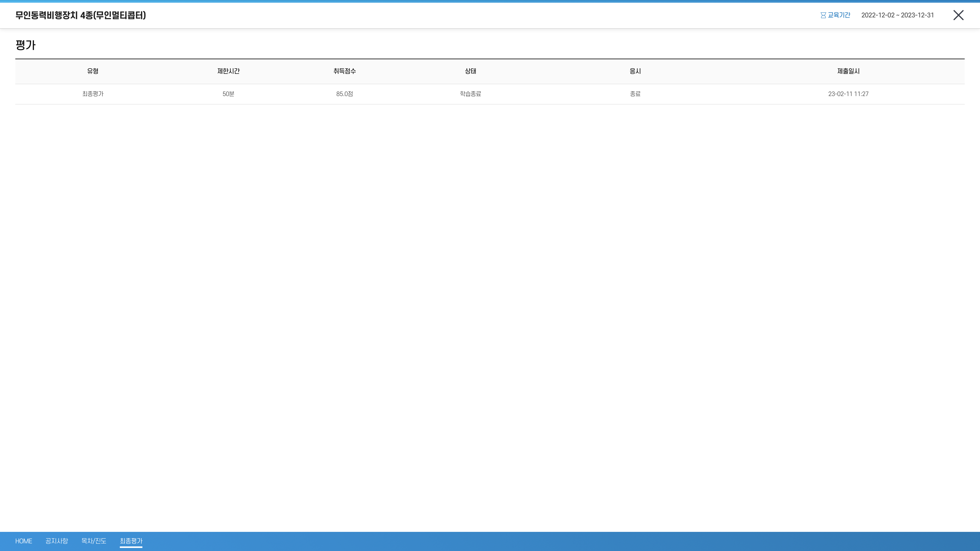This screenshot has height=551, width=980.
Task: Go to 공지사항 in bottom navigation
Action: pos(56,541)
